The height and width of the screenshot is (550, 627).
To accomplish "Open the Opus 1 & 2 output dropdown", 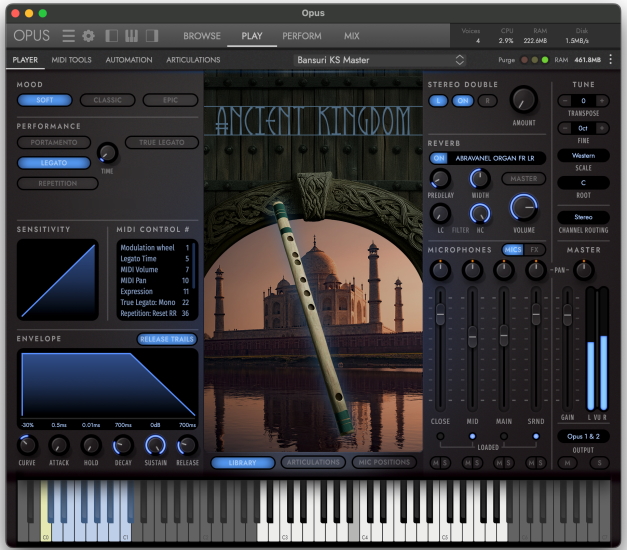I will pos(583,436).
